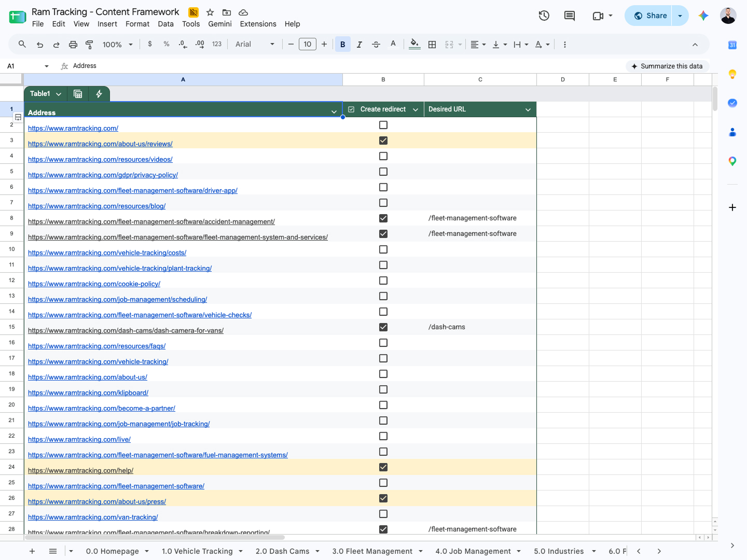Open the ramtracking.com/cookie-policy/ link

click(x=94, y=284)
